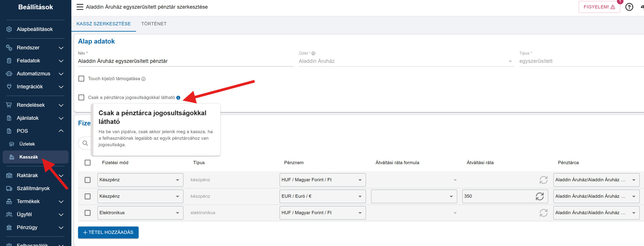Open Üzletek in the POS menu
This screenshot has height=246, width=644.
tap(27, 144)
